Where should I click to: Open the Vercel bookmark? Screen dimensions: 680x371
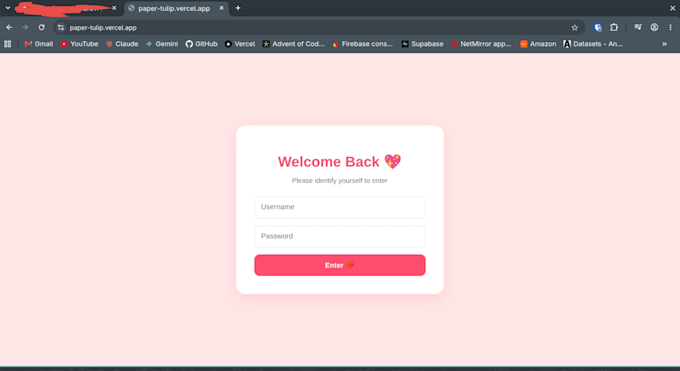[x=240, y=44]
